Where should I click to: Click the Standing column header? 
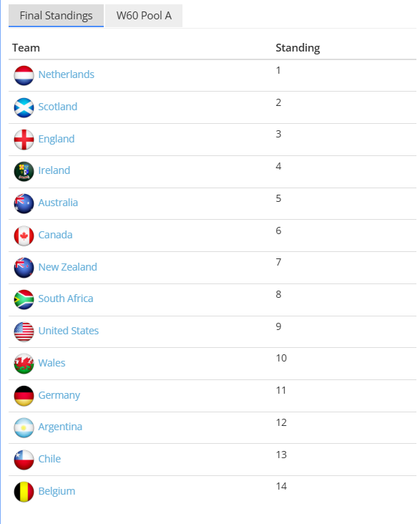[298, 48]
